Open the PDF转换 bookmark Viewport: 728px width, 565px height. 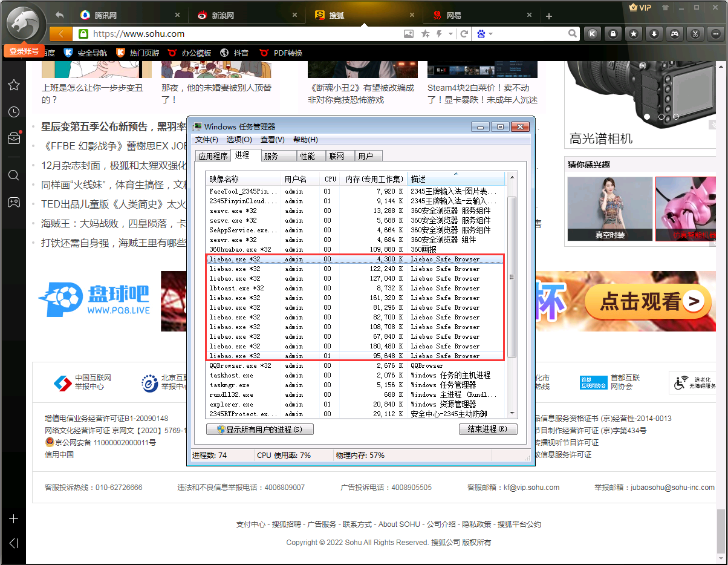[281, 53]
